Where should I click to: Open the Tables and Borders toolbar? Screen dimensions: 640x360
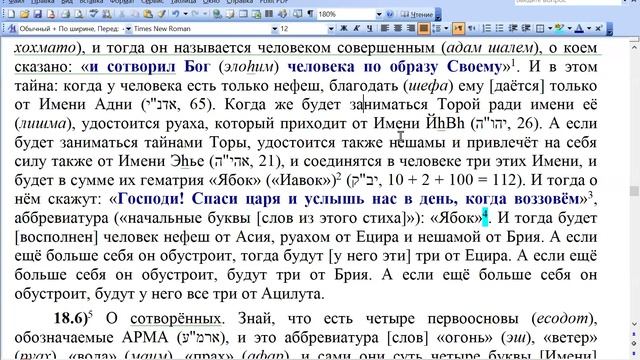[230, 14]
